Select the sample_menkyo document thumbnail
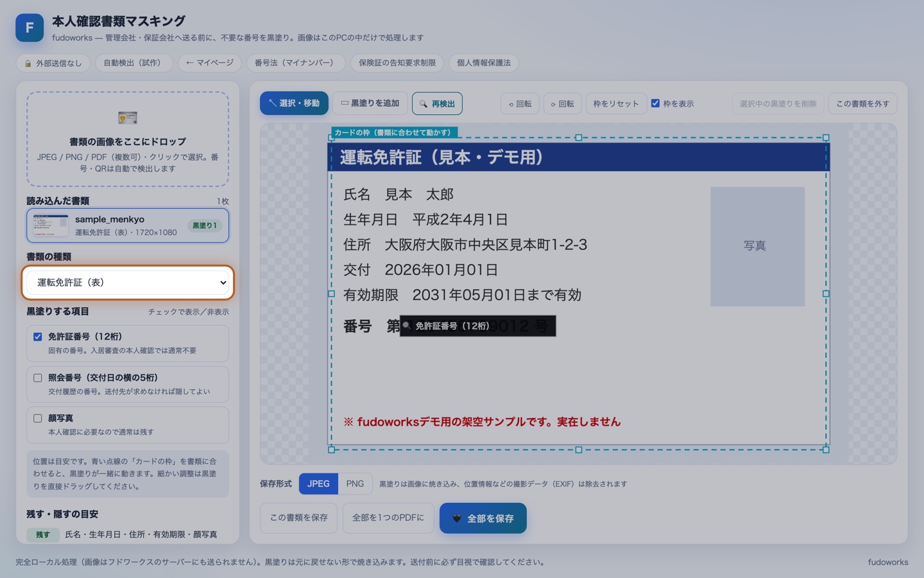This screenshot has height=578, width=924. 51,225
